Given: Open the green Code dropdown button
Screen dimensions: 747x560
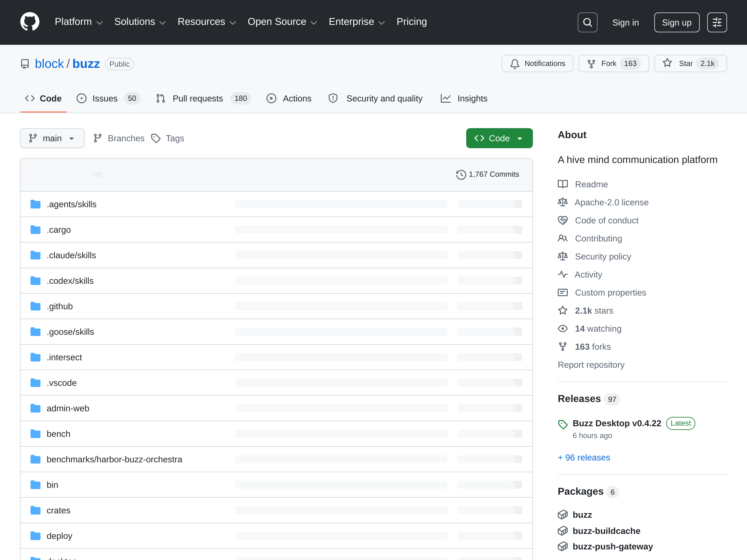Looking at the screenshot, I should 499,138.
